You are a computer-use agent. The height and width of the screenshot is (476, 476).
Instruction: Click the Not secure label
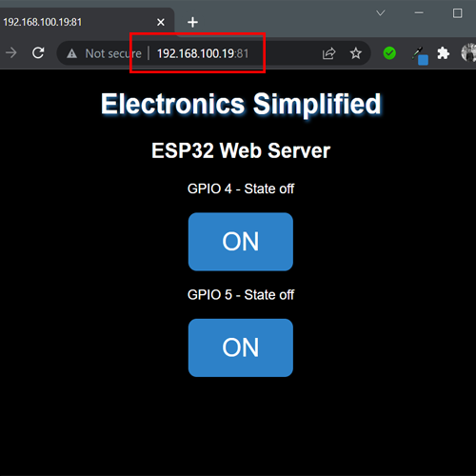tap(113, 53)
